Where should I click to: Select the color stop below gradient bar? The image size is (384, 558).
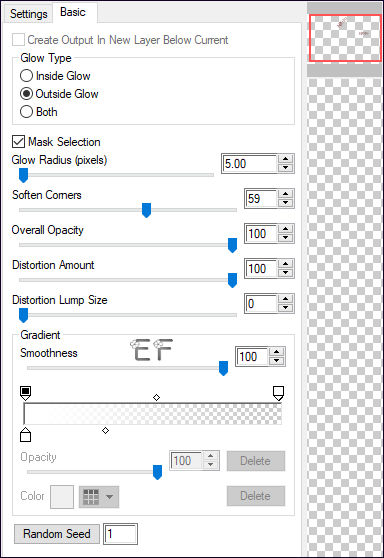(25, 435)
